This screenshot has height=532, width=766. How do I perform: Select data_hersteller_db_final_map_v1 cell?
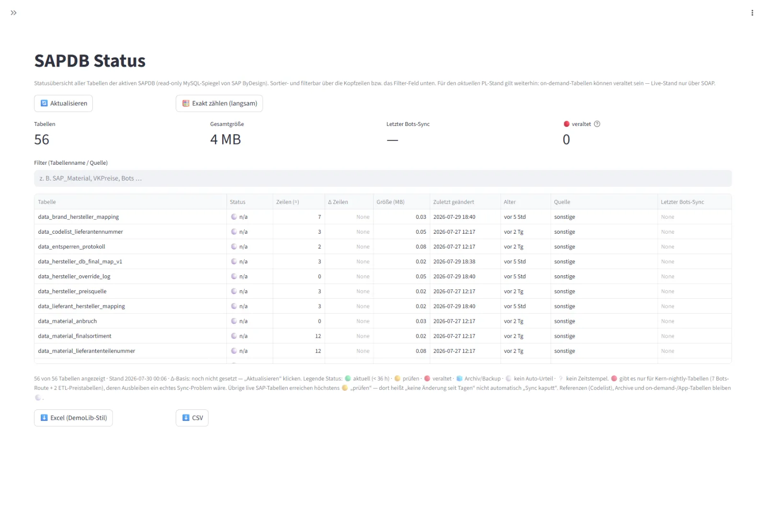click(x=130, y=261)
